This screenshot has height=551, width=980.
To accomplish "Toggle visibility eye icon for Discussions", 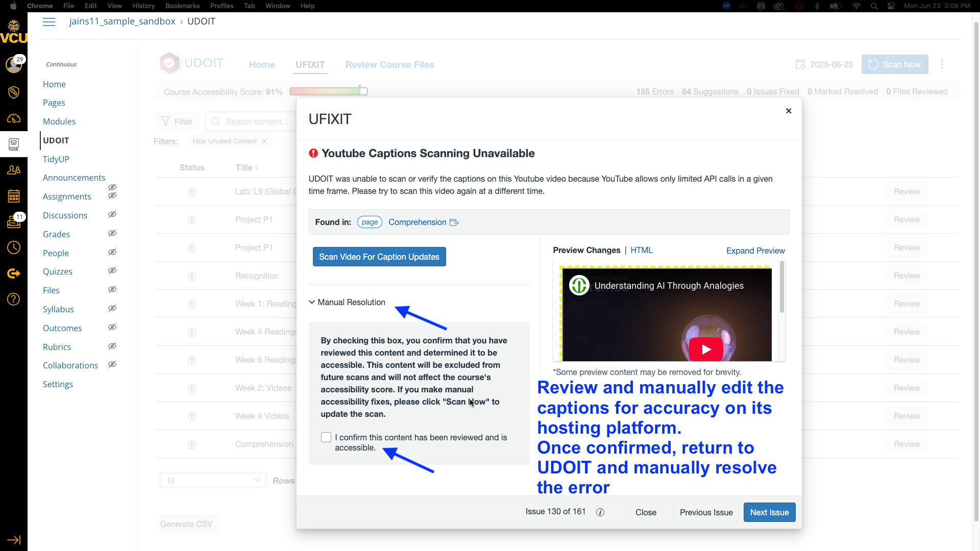I will (x=112, y=215).
